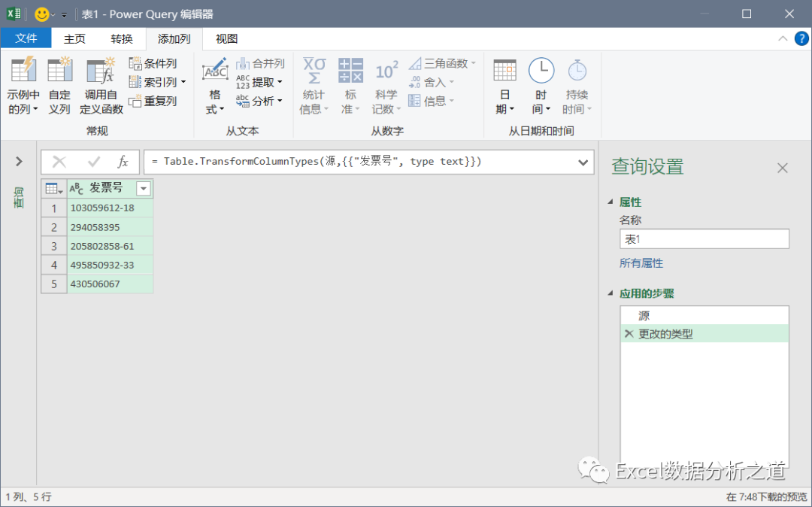Click the query name field 表1
This screenshot has width=812, height=507.
704,239
